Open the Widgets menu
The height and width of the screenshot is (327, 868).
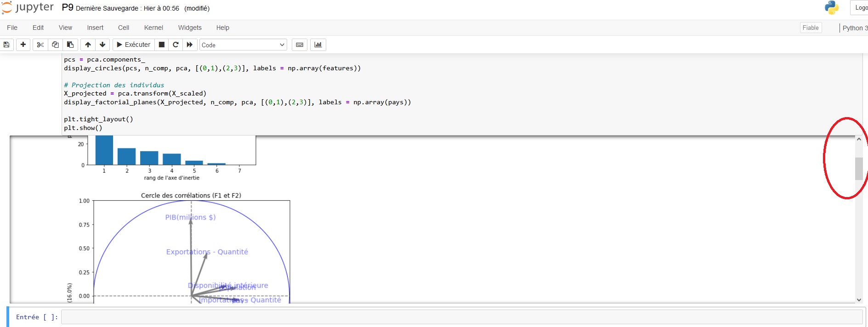[190, 28]
